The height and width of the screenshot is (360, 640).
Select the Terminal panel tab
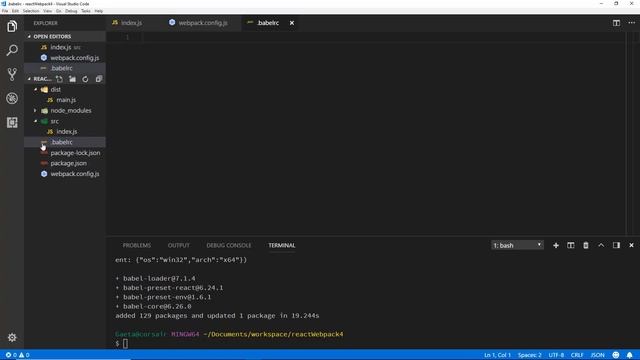pyautogui.click(x=282, y=245)
